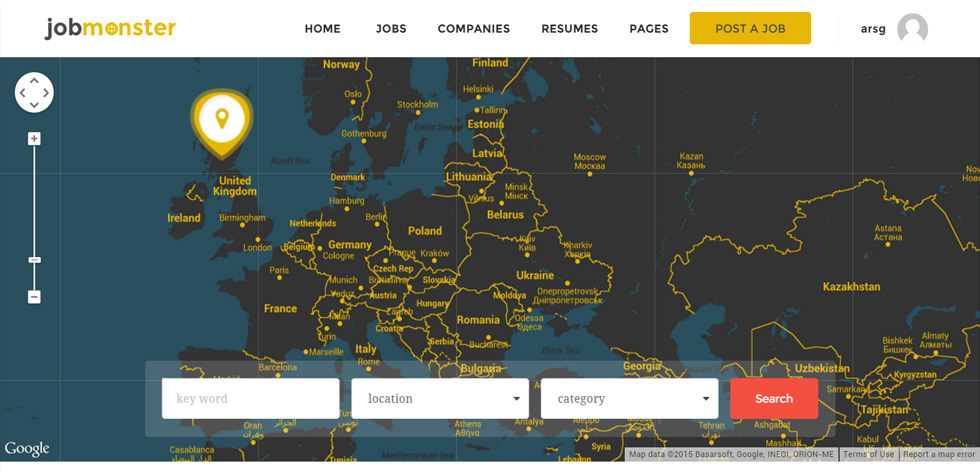980x471 pixels.
Task: Open the PAGES menu item
Action: click(x=649, y=29)
